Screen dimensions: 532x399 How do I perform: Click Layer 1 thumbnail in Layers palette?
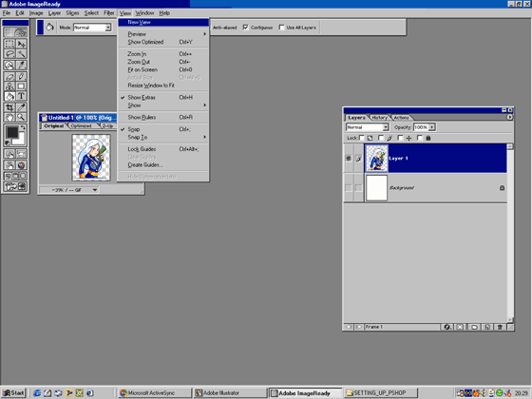pos(376,158)
